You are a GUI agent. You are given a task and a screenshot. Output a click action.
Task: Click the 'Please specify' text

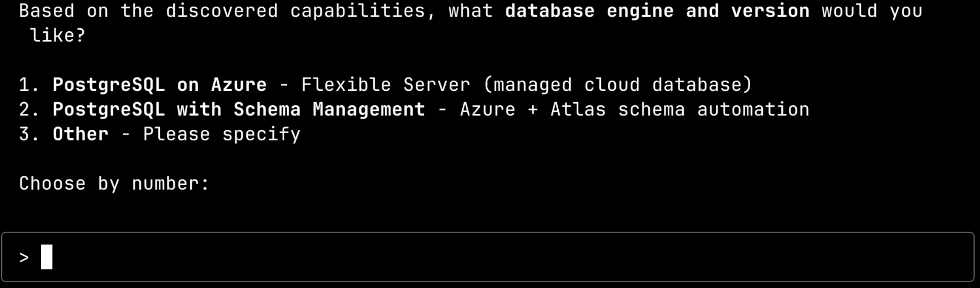(222, 134)
